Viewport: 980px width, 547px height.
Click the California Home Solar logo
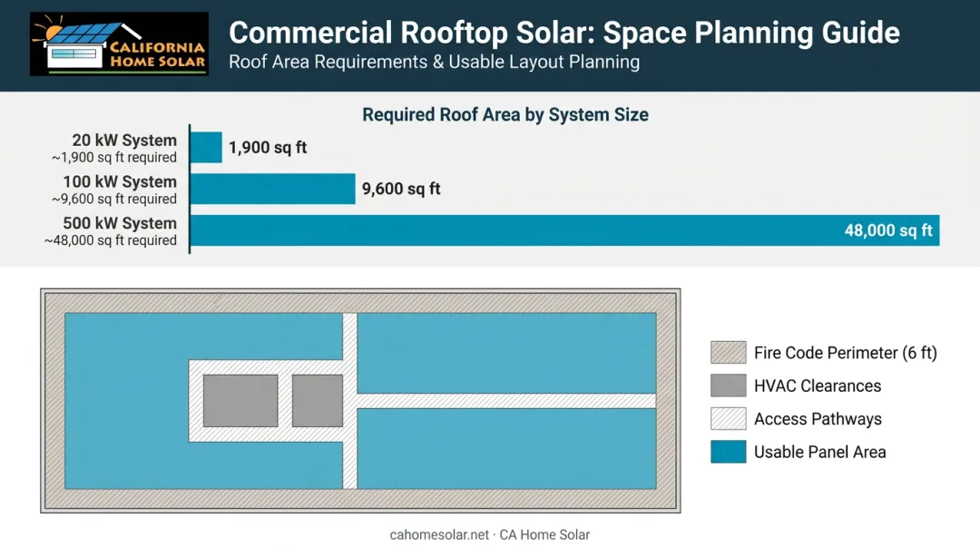click(120, 44)
